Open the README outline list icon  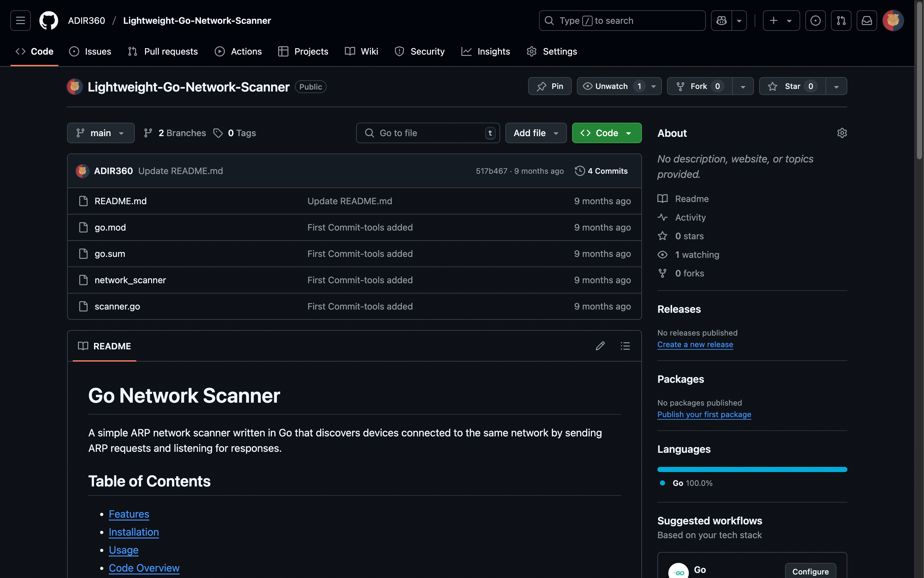[625, 346]
